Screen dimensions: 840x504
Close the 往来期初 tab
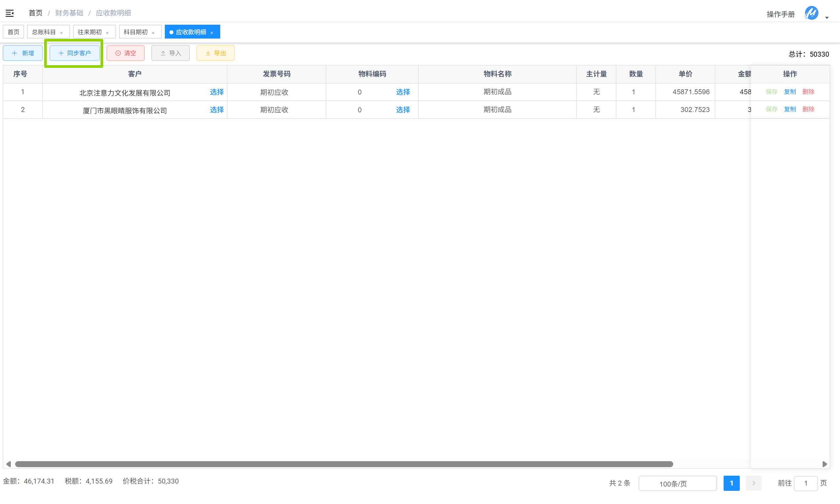pyautogui.click(x=107, y=33)
